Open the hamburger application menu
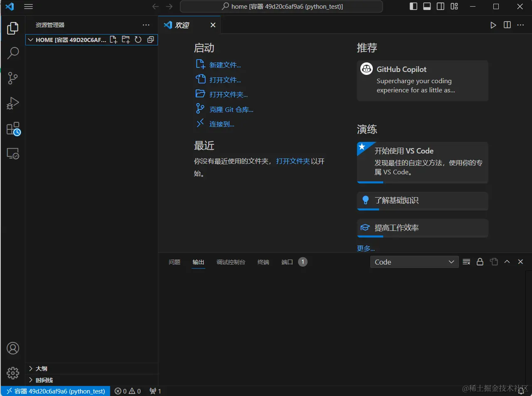532x396 pixels. [x=28, y=7]
